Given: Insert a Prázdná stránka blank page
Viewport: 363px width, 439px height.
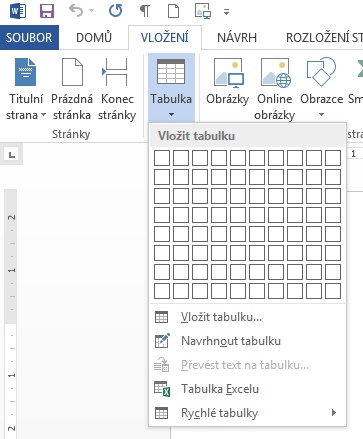Looking at the screenshot, I should 72,89.
